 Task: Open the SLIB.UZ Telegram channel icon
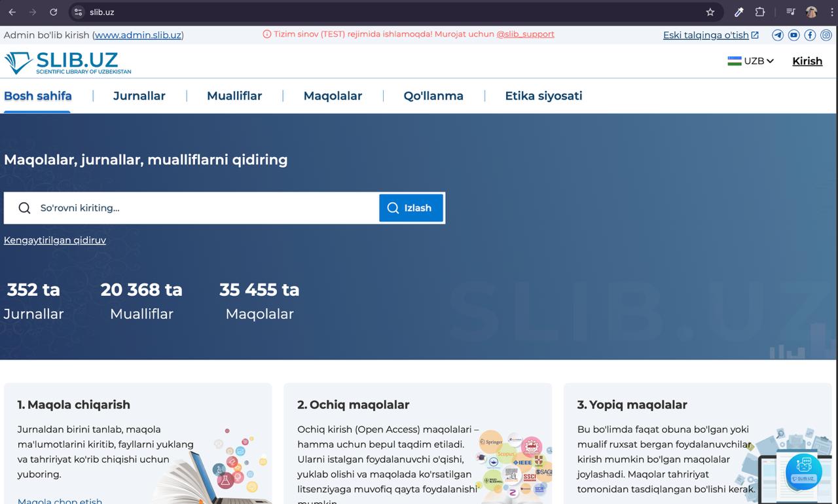pyautogui.click(x=778, y=35)
